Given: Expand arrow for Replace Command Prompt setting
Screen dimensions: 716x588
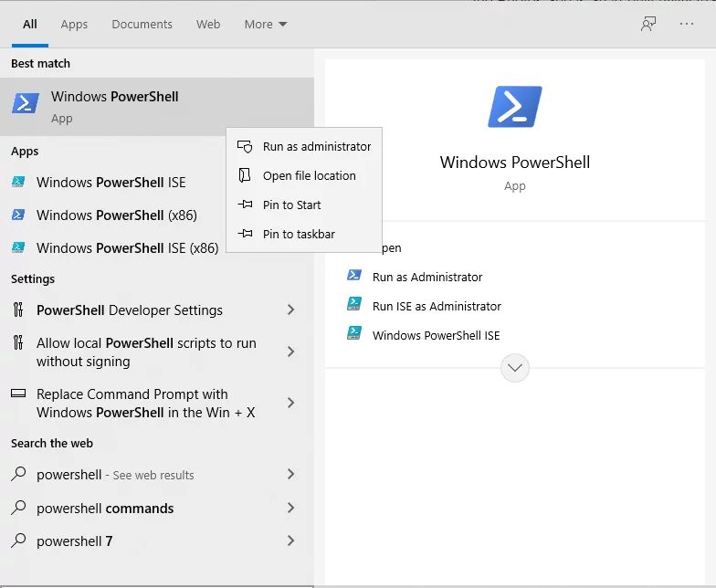Looking at the screenshot, I should point(290,403).
